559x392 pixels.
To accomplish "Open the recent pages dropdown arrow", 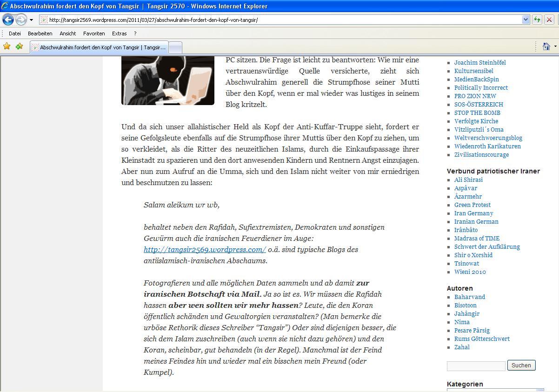I will pyautogui.click(x=31, y=20).
